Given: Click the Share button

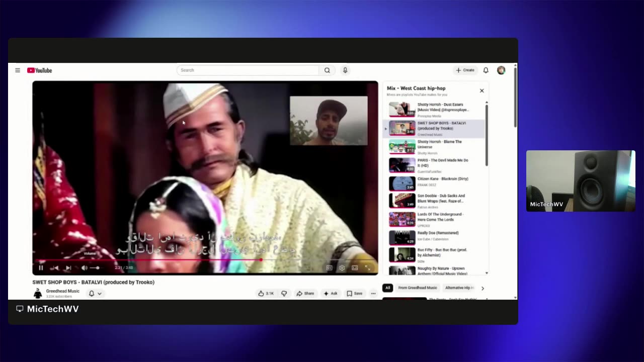Looking at the screenshot, I should click(305, 294).
